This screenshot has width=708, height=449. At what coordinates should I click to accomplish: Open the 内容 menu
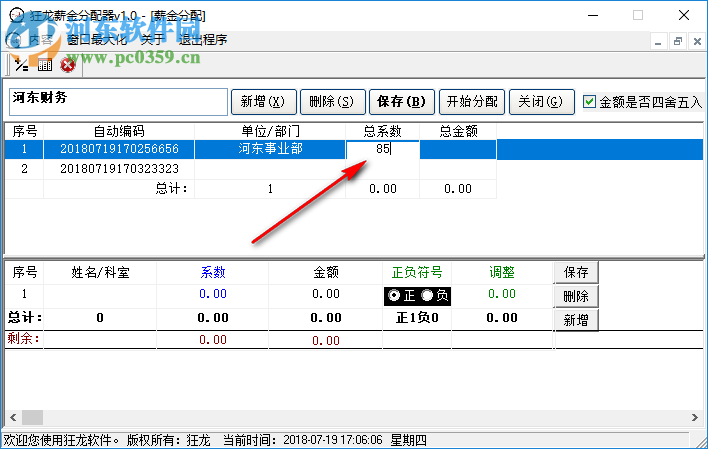(x=41, y=40)
